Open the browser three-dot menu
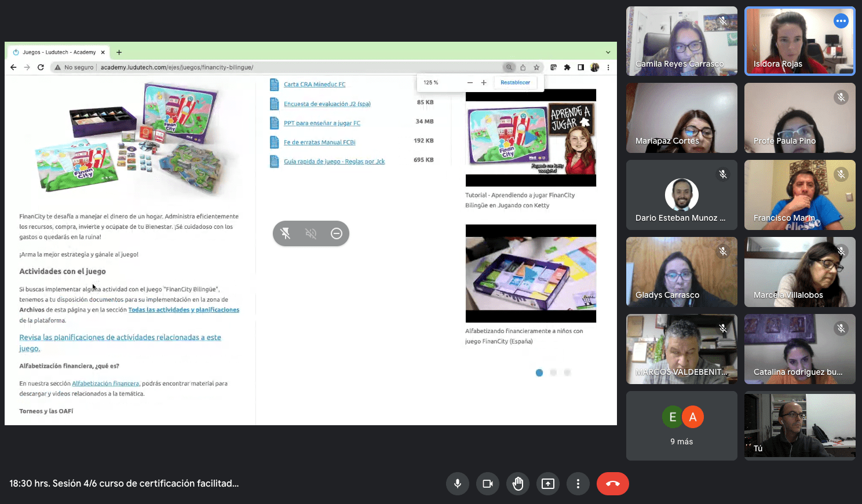The height and width of the screenshot is (504, 862). [x=608, y=67]
